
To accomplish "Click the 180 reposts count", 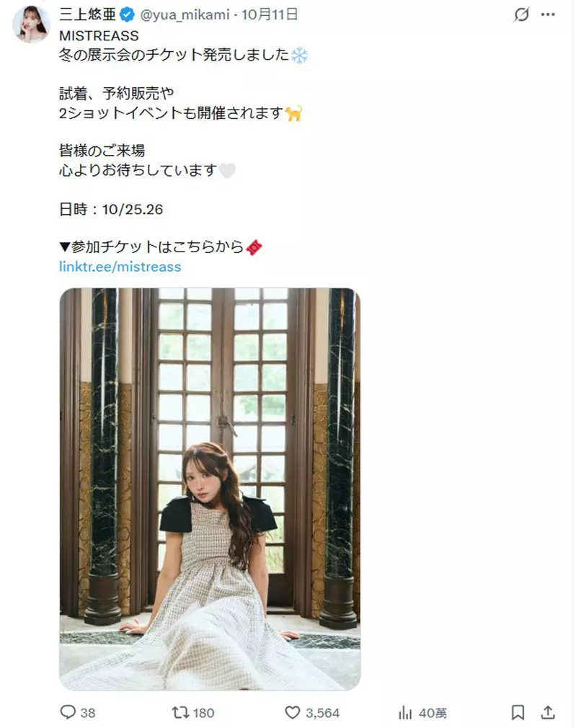I will pyautogui.click(x=203, y=713).
